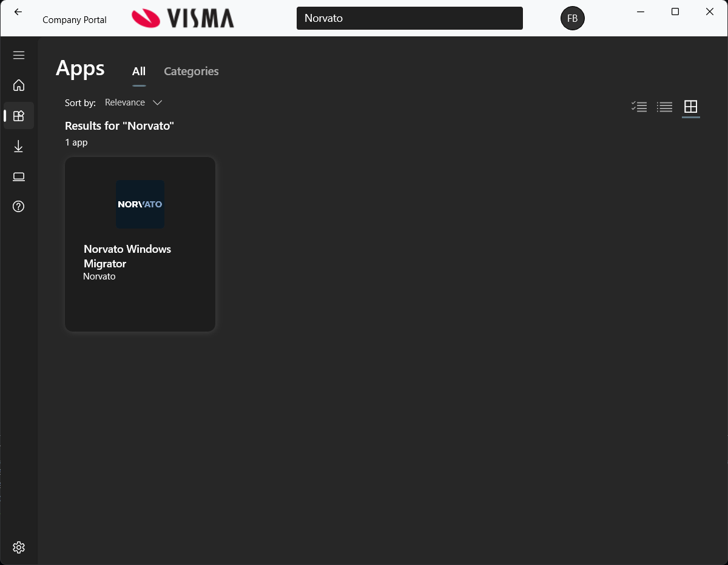Switch to the Categories tab
Screen dimensions: 728x565
tap(190, 71)
